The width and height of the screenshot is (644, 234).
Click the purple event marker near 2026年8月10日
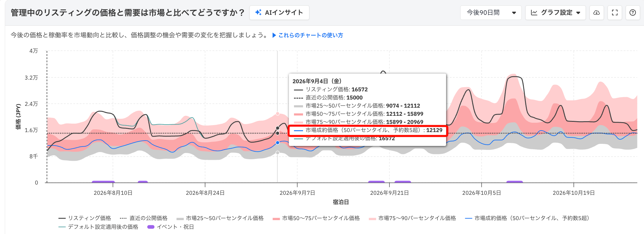[x=103, y=182]
